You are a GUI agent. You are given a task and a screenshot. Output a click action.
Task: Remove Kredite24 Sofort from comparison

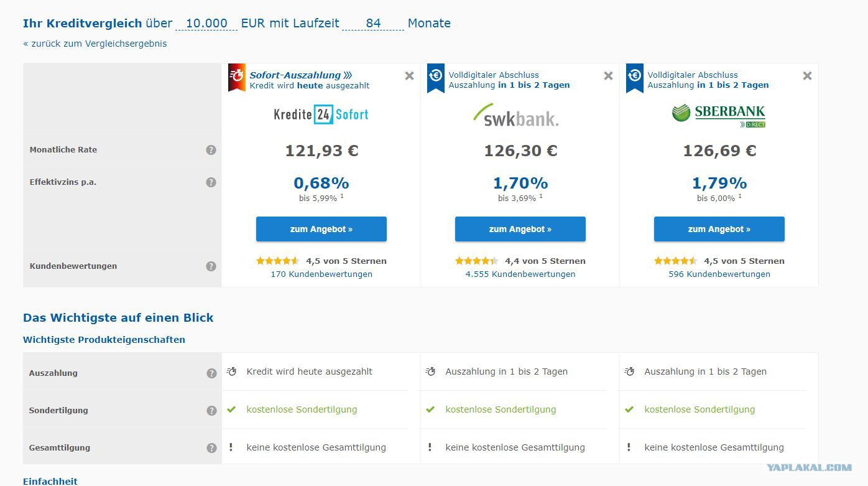tap(409, 76)
